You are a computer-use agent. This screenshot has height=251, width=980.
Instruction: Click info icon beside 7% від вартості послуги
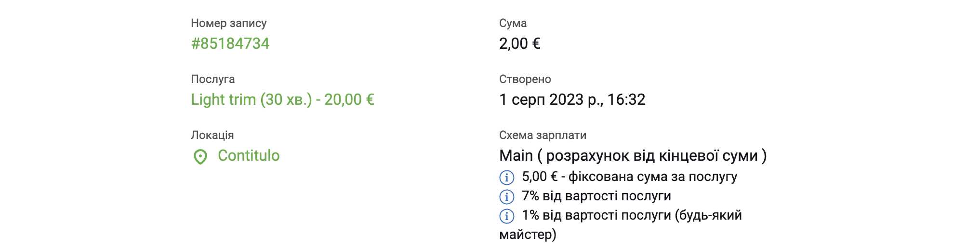click(x=507, y=196)
